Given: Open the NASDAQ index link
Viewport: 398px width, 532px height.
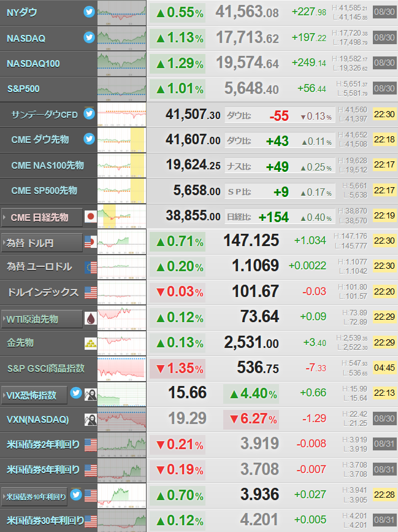Looking at the screenshot, I should pos(26,38).
